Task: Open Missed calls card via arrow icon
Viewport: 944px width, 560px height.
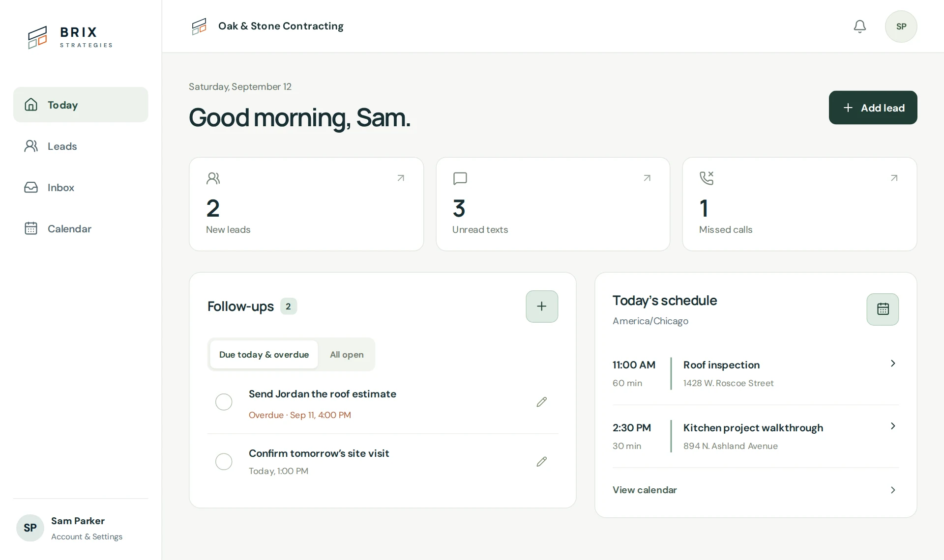Action: tap(894, 178)
